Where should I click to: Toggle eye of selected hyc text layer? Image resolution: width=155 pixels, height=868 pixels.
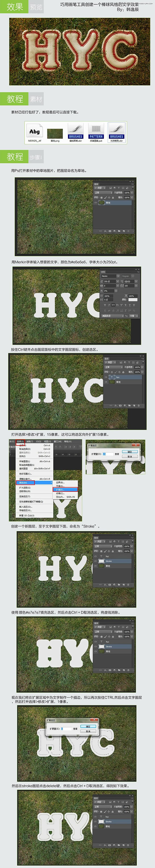tap(106, 377)
